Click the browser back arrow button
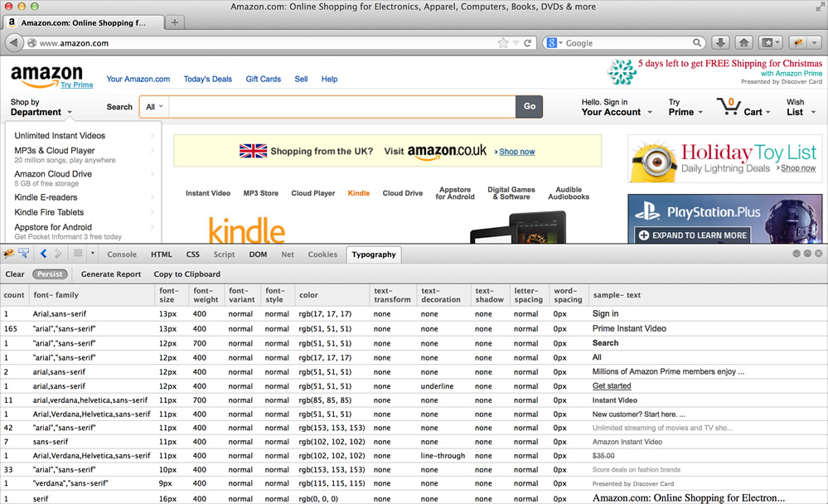The height and width of the screenshot is (504, 828). 14,43
